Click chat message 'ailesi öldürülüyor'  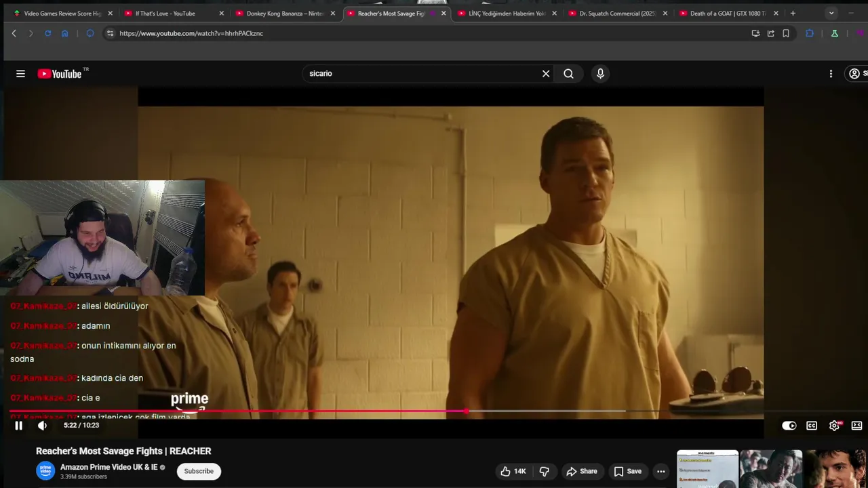point(115,306)
